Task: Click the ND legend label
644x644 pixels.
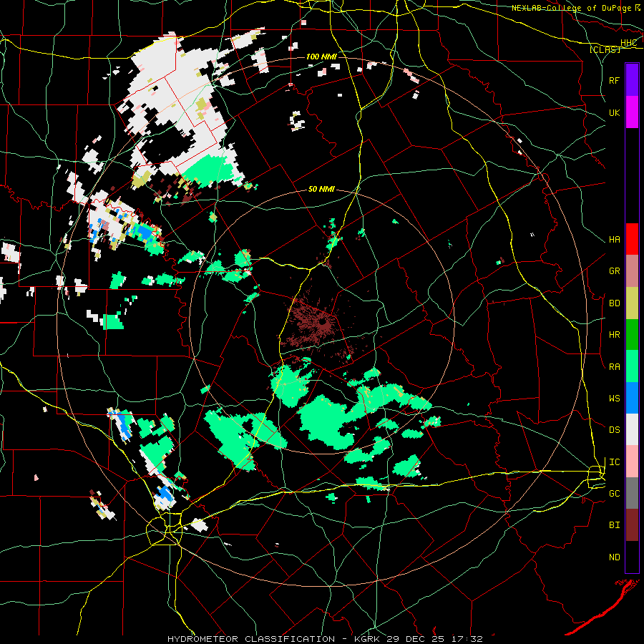Action: tap(614, 557)
